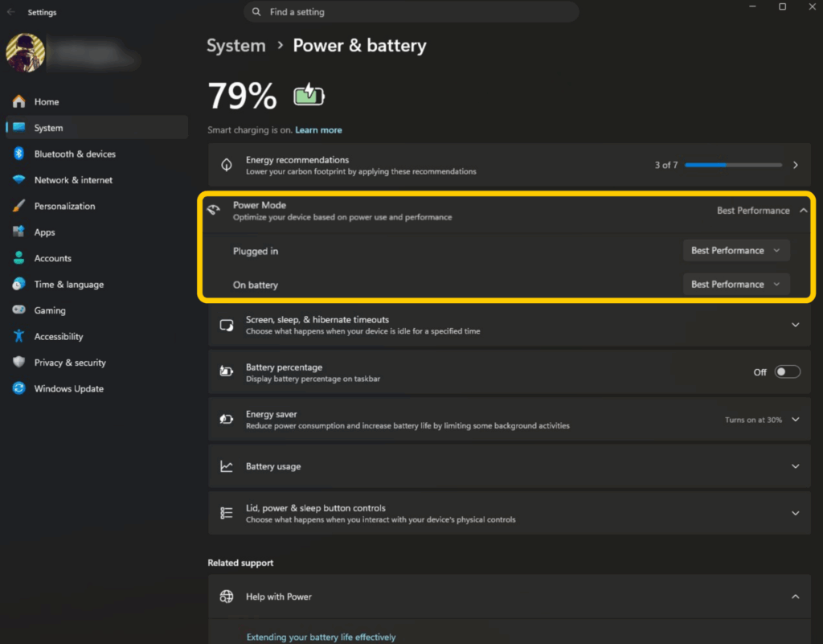Screen dimensions: 823x644
Task: Expand the Battery usage chevron
Action: click(795, 466)
